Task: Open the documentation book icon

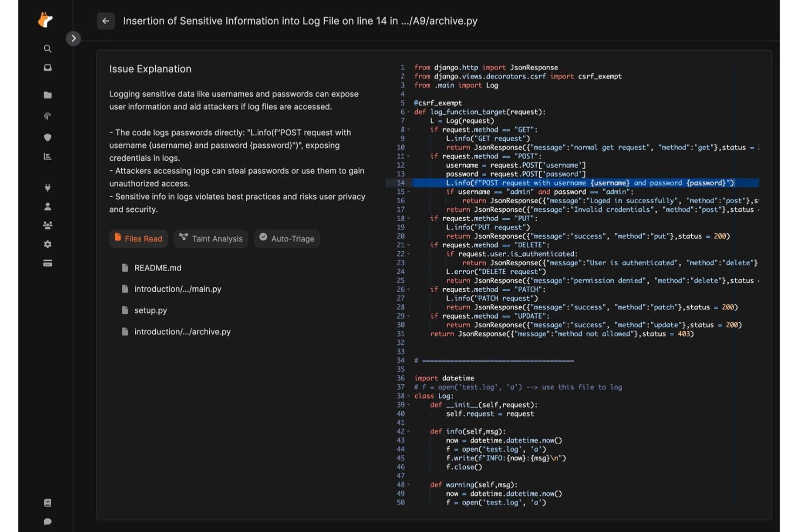Action: pyautogui.click(x=47, y=503)
